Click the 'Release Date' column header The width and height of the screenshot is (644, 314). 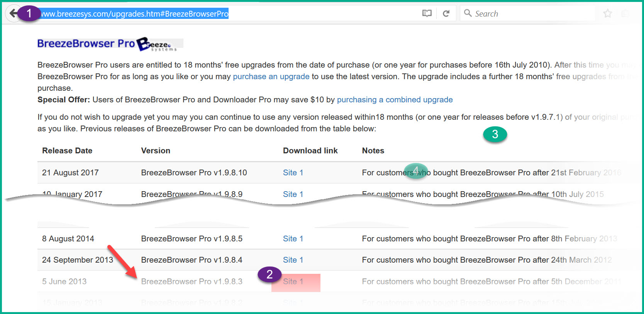(x=67, y=151)
